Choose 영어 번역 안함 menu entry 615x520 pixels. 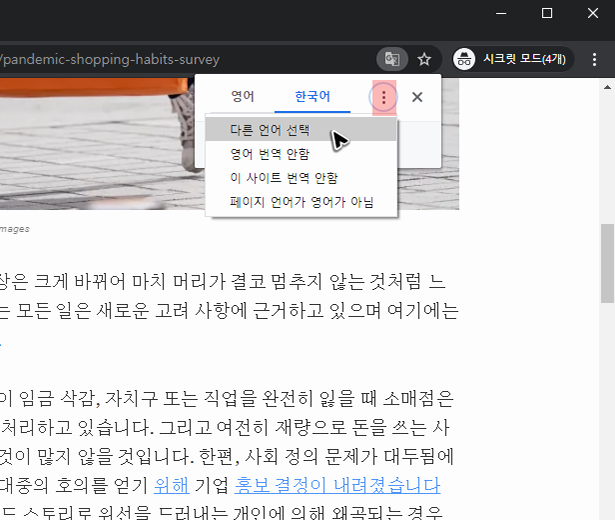tap(301, 154)
